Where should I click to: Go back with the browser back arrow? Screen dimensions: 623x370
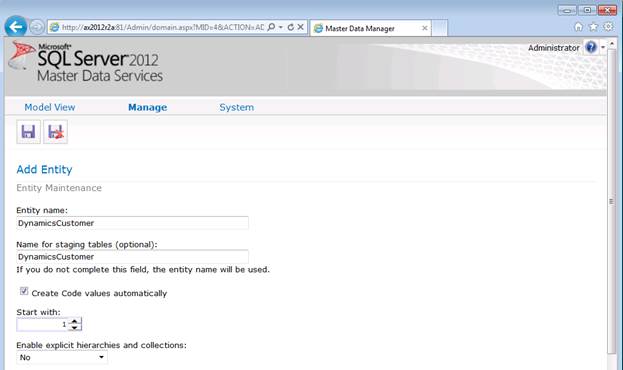16,27
